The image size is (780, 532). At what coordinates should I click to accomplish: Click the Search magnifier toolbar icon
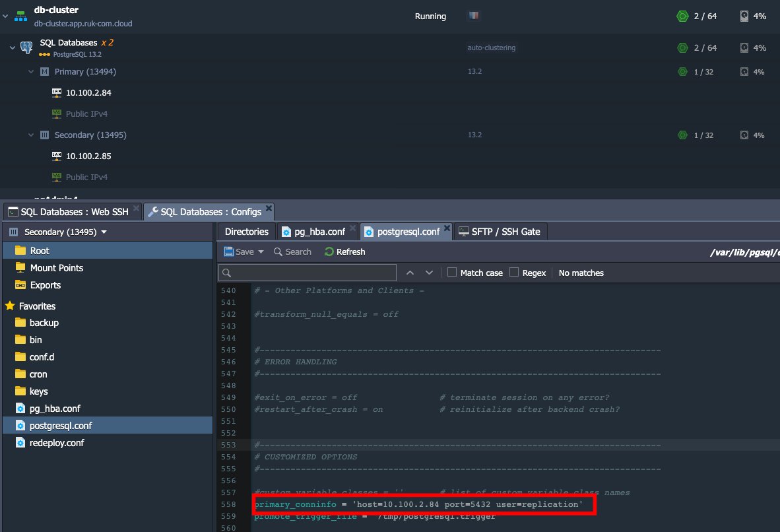(x=278, y=252)
